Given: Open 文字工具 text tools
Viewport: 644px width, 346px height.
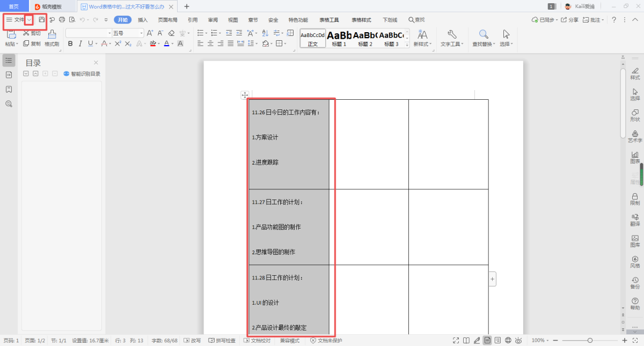Looking at the screenshot, I should (451, 38).
